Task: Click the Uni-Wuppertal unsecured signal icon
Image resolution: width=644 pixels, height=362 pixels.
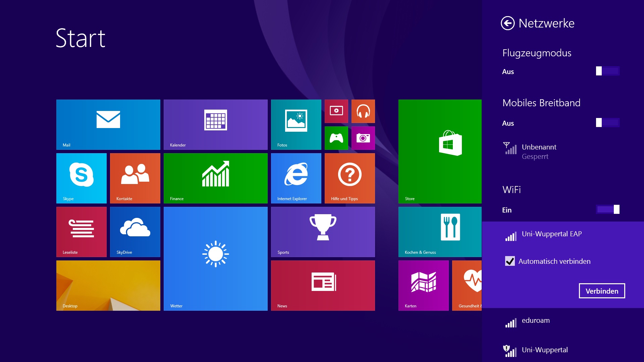Action: (x=510, y=351)
